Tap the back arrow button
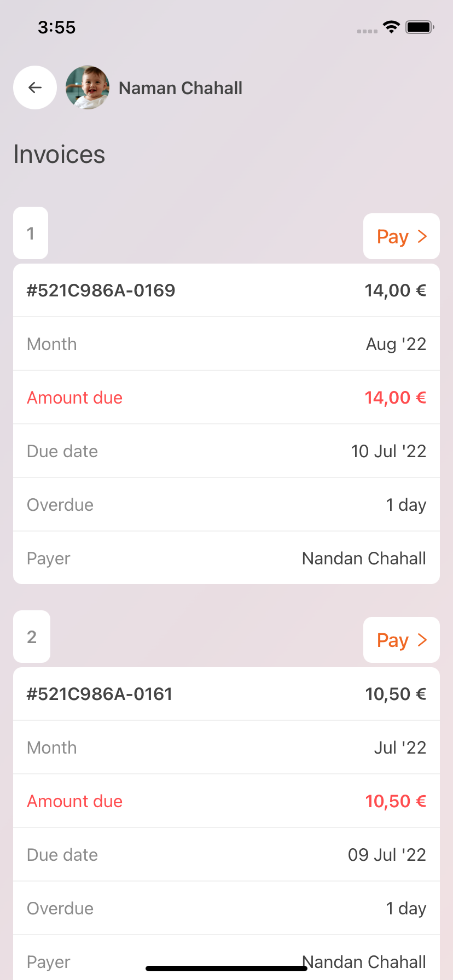 35,87
